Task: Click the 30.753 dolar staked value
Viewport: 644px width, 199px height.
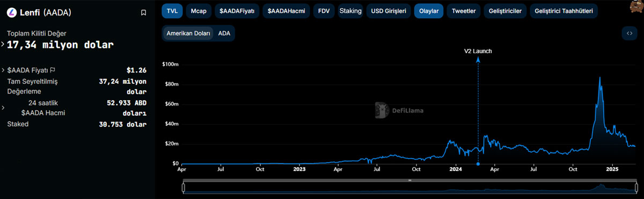Action: coord(122,124)
